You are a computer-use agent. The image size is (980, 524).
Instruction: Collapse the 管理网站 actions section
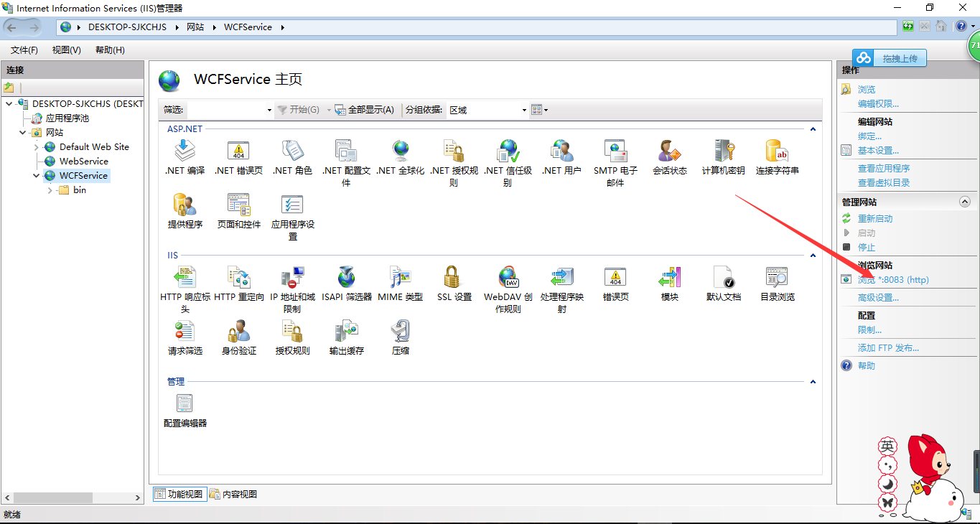(x=965, y=202)
